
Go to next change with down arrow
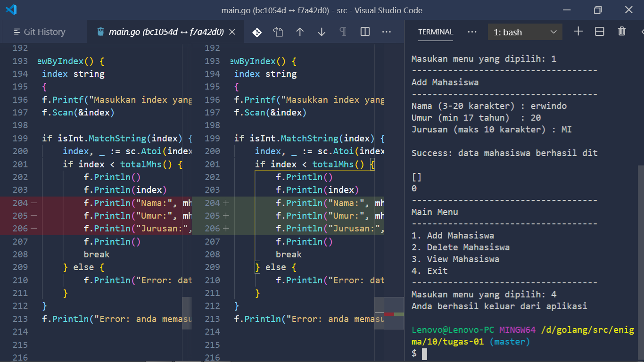[322, 32]
